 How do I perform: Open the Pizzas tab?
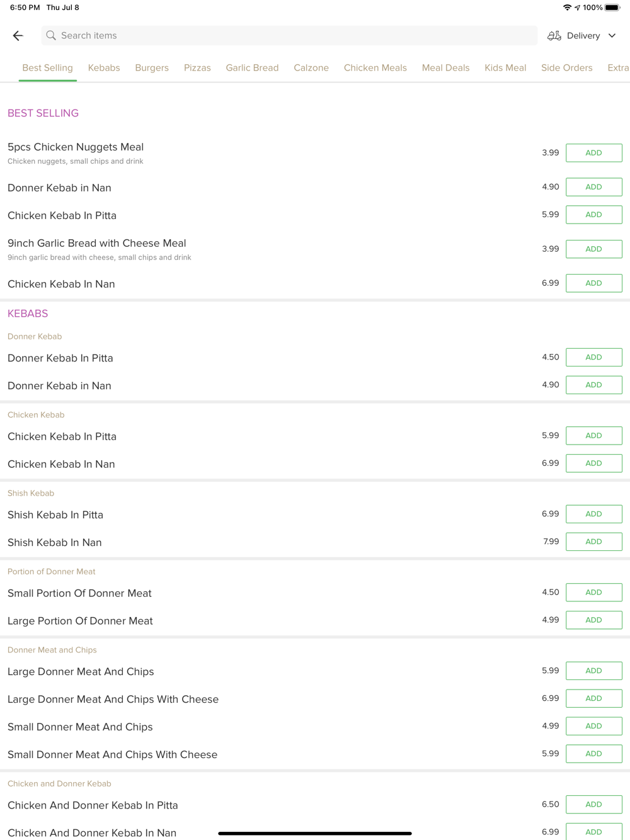197,68
